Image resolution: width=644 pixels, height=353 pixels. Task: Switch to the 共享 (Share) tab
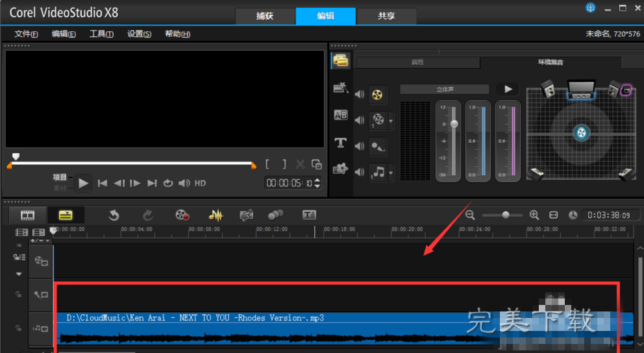[386, 16]
